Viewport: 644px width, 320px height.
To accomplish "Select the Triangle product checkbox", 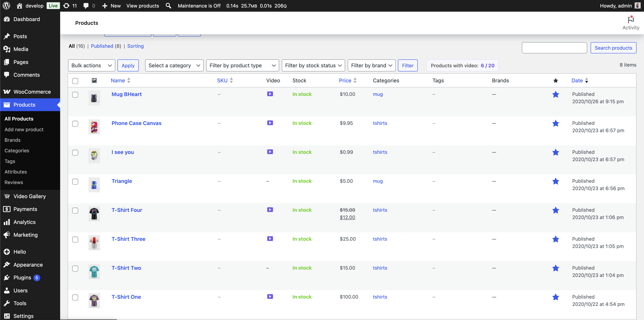I will [75, 181].
